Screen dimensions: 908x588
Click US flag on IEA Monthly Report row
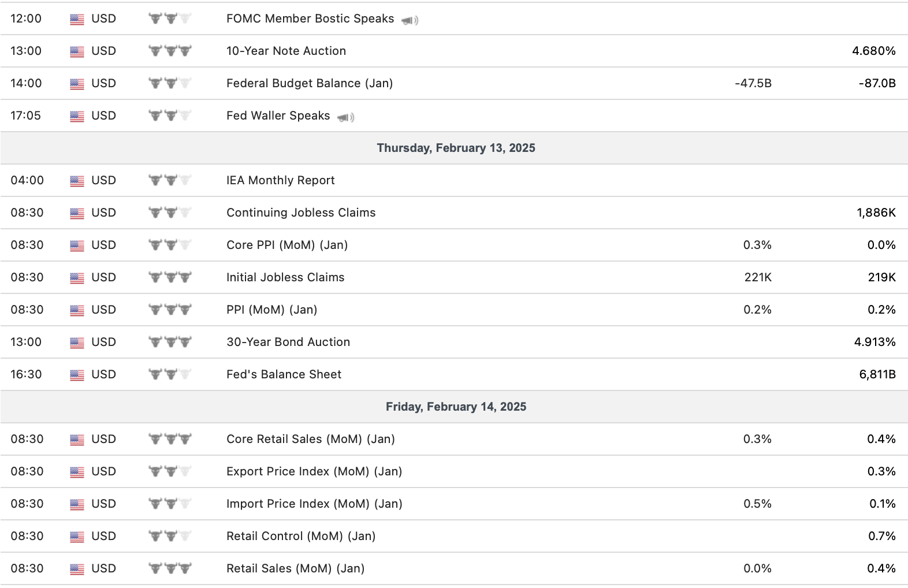(x=77, y=181)
